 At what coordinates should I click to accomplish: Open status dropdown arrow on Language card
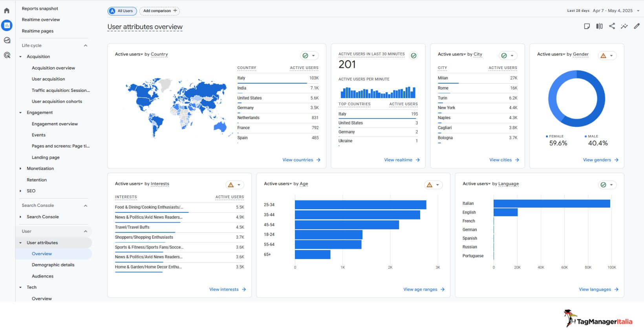(611, 185)
